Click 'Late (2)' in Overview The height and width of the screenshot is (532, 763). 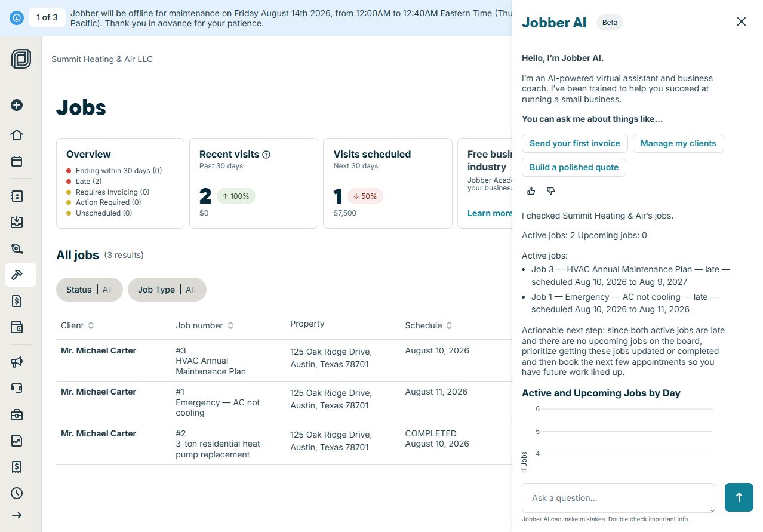pos(89,182)
